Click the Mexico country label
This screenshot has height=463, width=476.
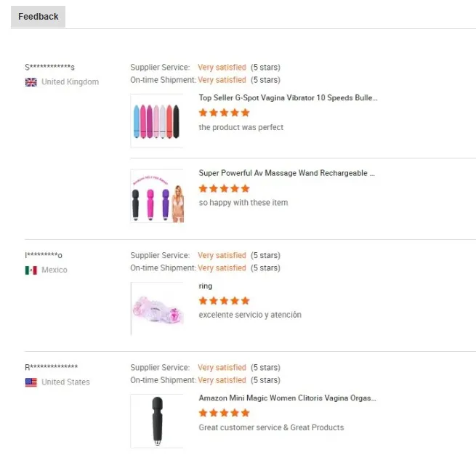55,270
